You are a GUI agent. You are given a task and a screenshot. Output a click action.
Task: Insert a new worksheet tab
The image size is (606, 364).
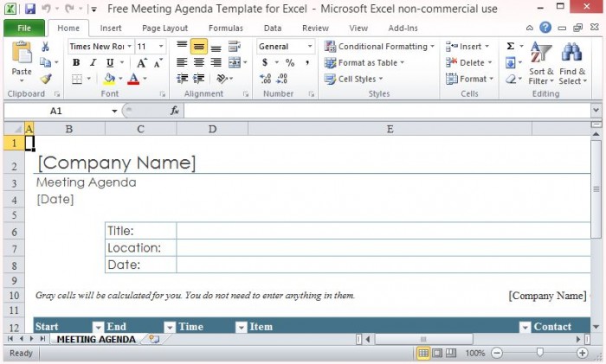pos(154,339)
